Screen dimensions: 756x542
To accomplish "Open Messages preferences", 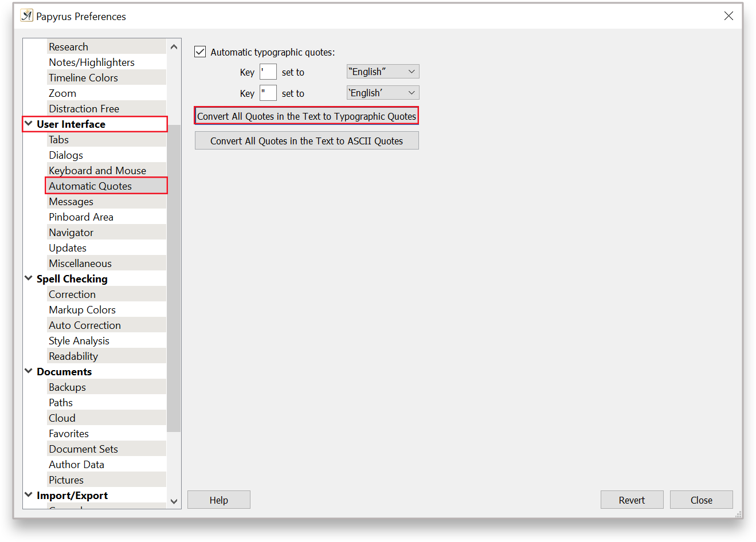I will (107, 201).
